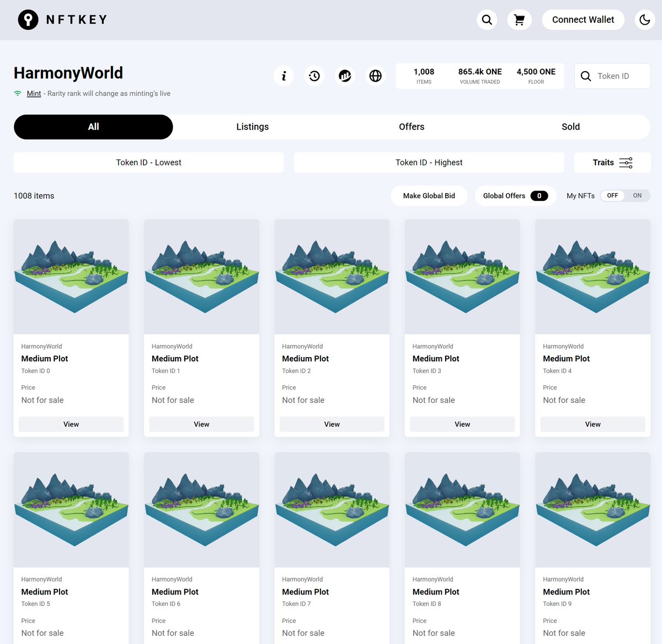
Task: Open Token ID 9 plot thumbnail
Action: click(x=593, y=510)
